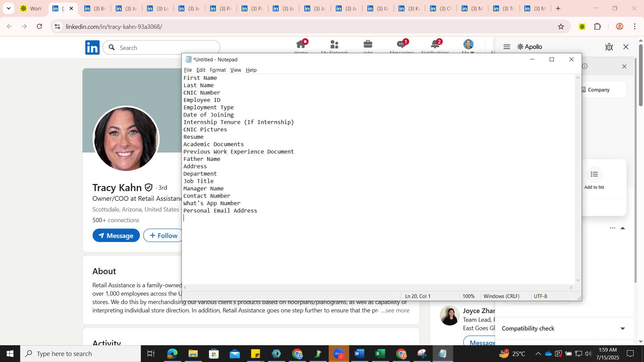Screen dimensions: 644x362
Task: Click the 500+ connections link
Action: coord(116,220)
